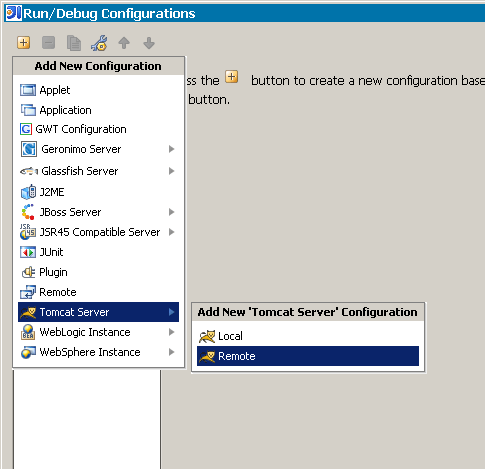Choose the WebLogic Instance entry
This screenshot has width=485, height=469.
click(x=98, y=332)
